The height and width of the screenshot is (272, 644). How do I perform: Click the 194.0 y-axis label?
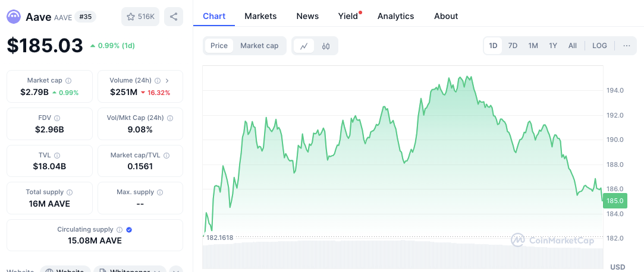tap(615, 90)
